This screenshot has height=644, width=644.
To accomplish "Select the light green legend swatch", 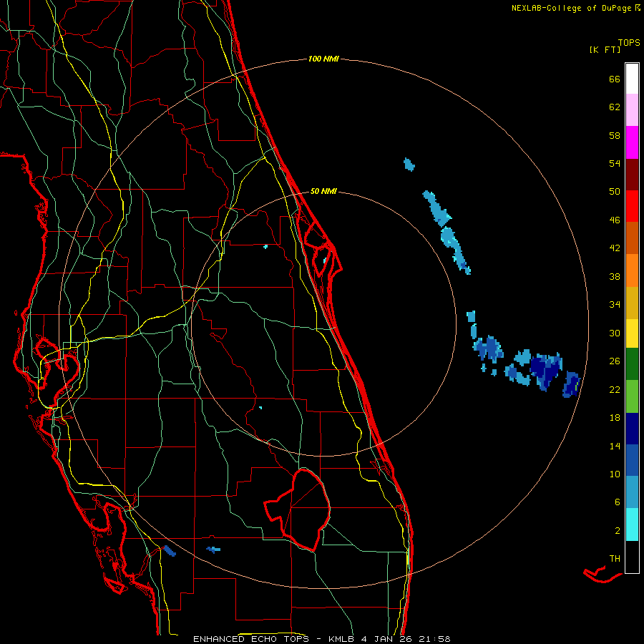I will pos(632,396).
